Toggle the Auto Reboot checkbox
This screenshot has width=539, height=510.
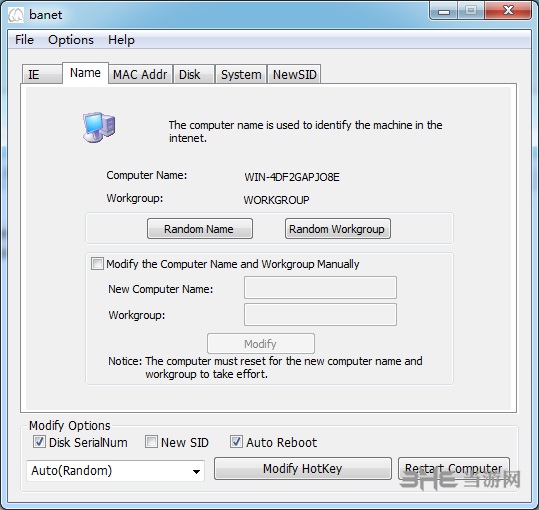(x=236, y=442)
